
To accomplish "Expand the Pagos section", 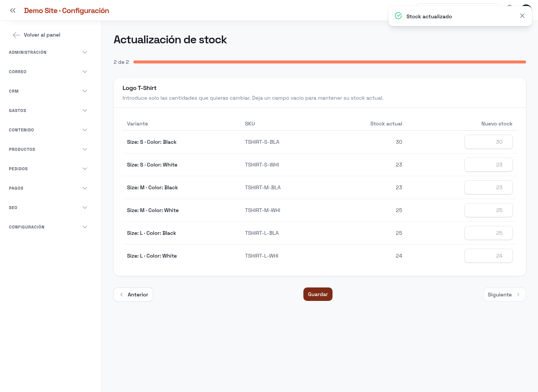I will (48, 188).
